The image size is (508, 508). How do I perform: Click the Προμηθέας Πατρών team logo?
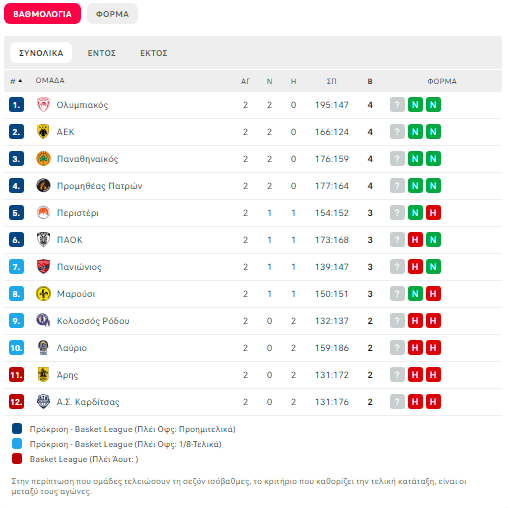[x=43, y=186]
